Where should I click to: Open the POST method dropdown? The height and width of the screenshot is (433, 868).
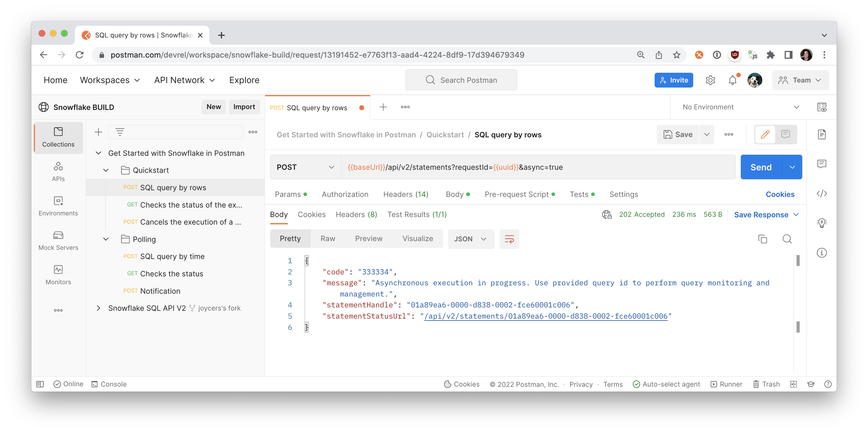point(305,167)
